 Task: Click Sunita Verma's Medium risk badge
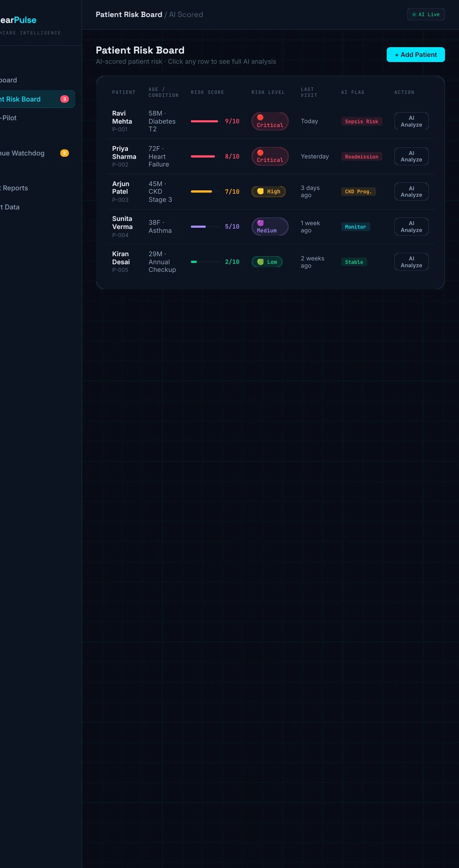tap(270, 226)
